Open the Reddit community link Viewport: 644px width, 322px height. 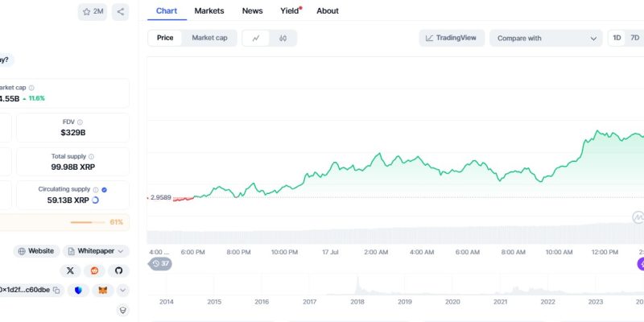click(x=94, y=270)
